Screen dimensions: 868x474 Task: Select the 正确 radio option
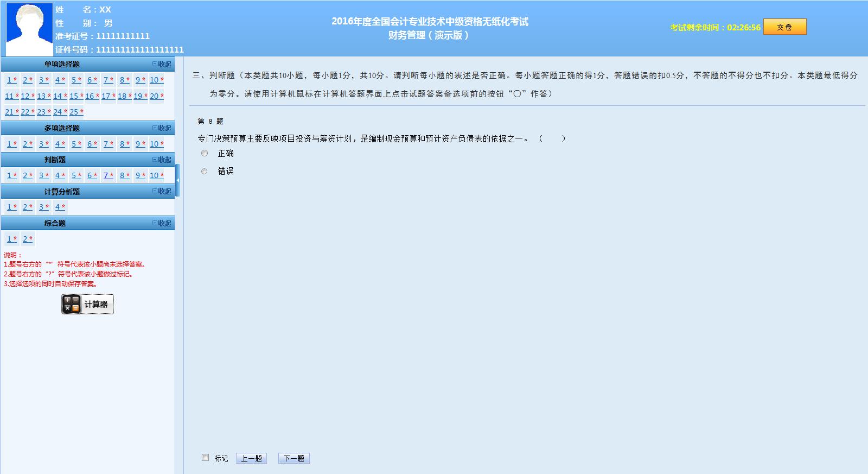point(205,154)
